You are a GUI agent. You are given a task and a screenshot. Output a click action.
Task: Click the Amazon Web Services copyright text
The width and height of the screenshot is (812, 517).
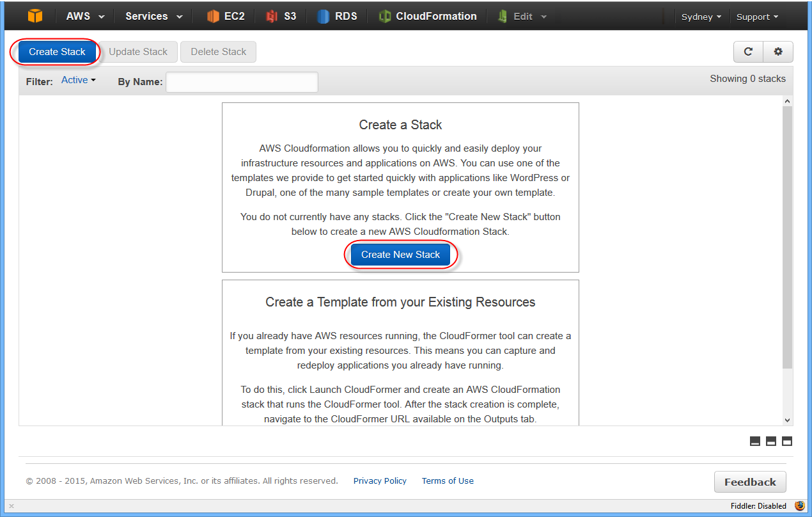click(x=182, y=481)
